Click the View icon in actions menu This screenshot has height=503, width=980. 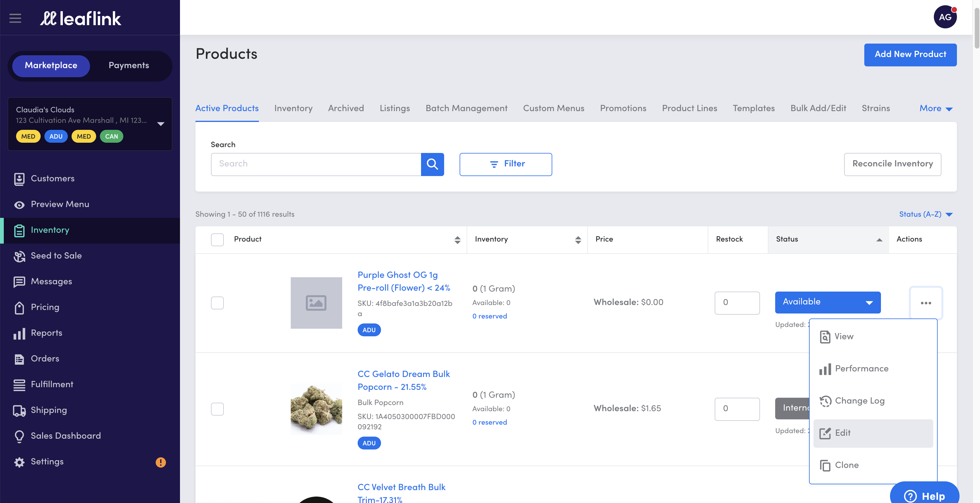[825, 337]
